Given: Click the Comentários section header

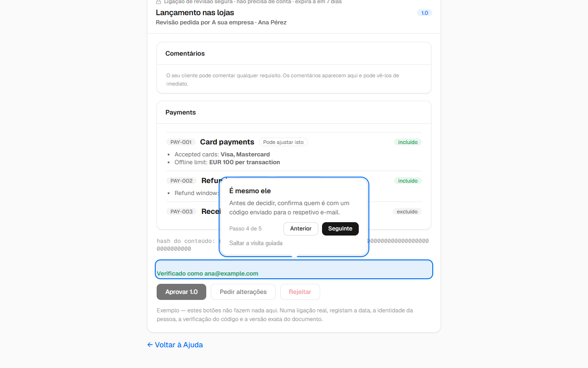Looking at the screenshot, I should [x=185, y=53].
